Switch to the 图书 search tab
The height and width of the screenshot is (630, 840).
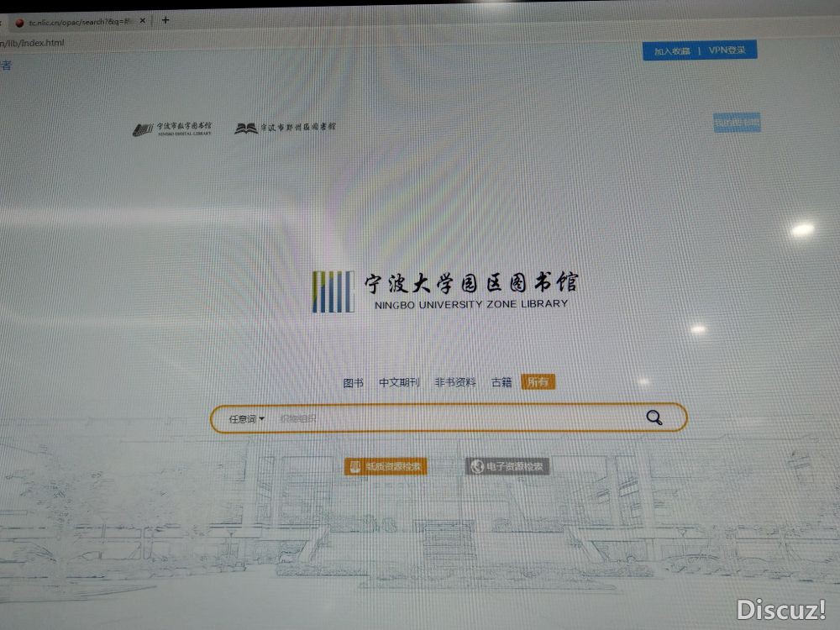(354, 382)
